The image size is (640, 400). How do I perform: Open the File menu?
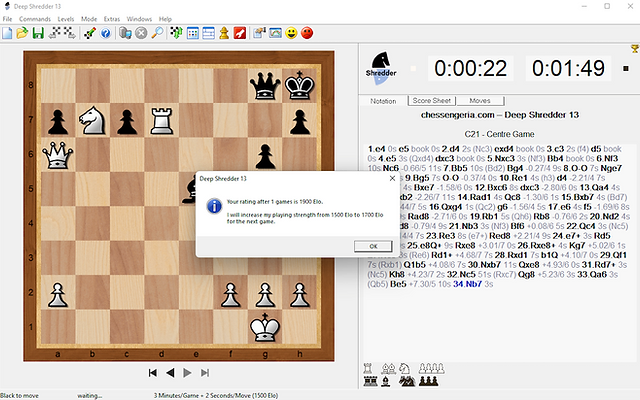click(7, 19)
